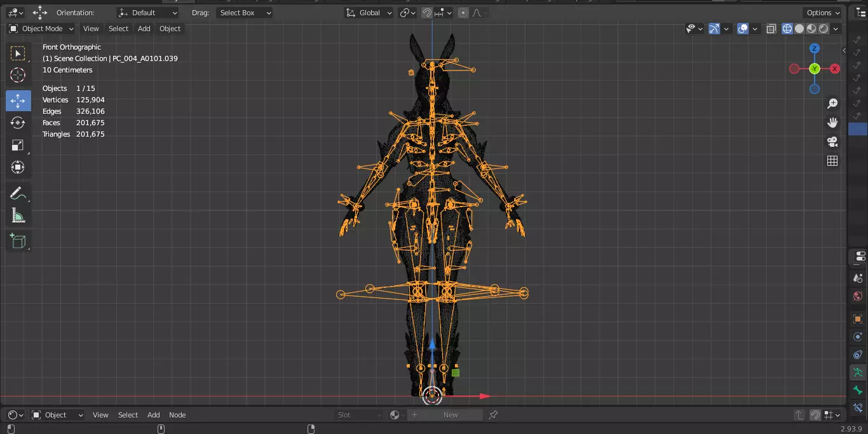
Task: Open the Global transform orientation dropdown
Action: coord(369,13)
